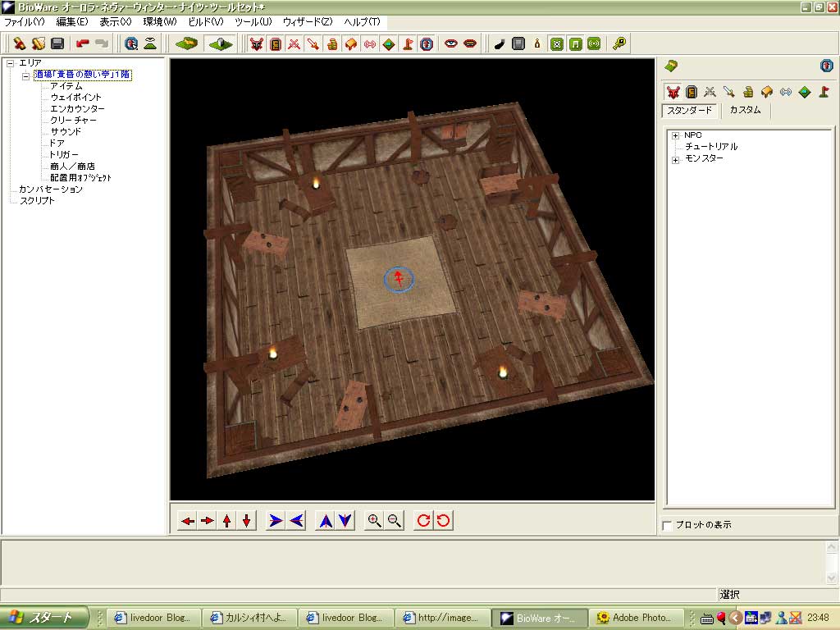Expand the NPC node in palette tree
The height and width of the screenshot is (630, 840).
click(x=676, y=135)
